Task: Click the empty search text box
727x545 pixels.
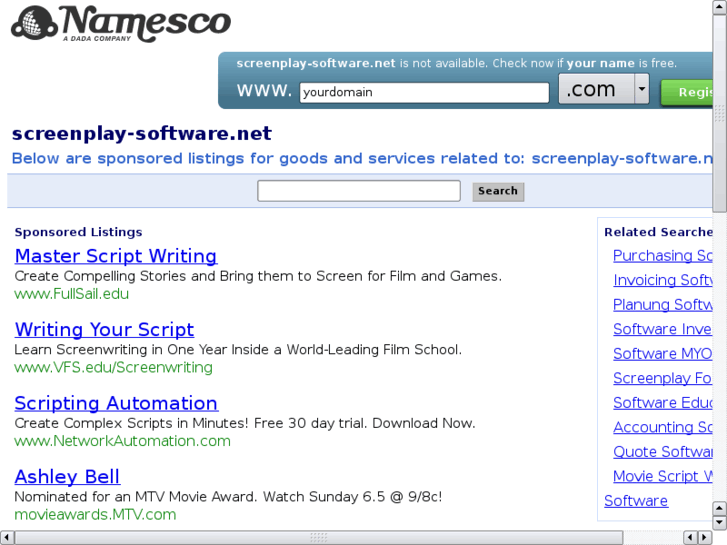Action: 359,191
